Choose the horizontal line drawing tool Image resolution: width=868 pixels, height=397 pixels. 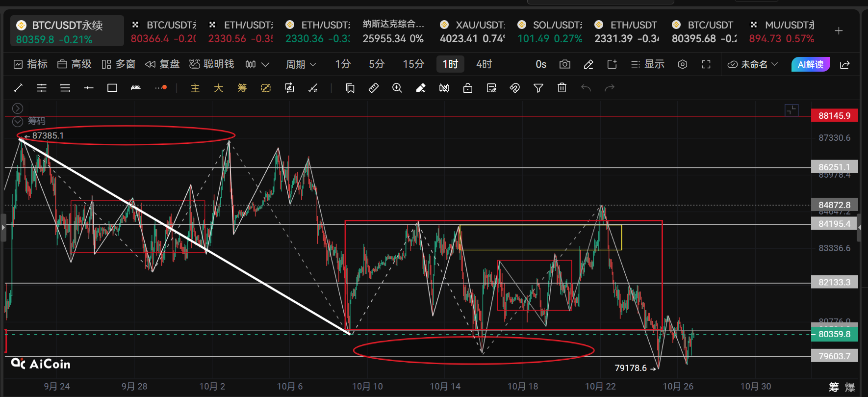pos(89,88)
